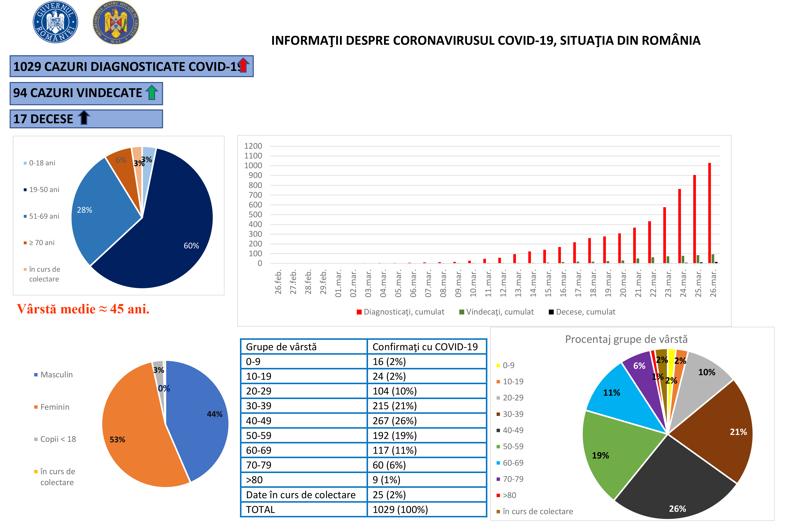
Task: Click the Guvernul României coat of arms logo
Action: coord(55,22)
